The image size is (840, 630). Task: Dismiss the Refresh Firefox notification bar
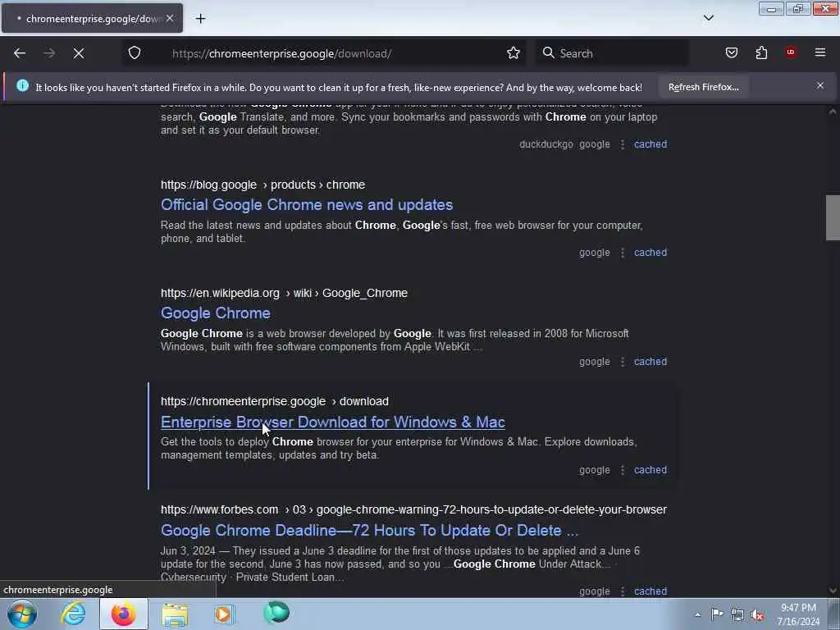[x=820, y=85]
